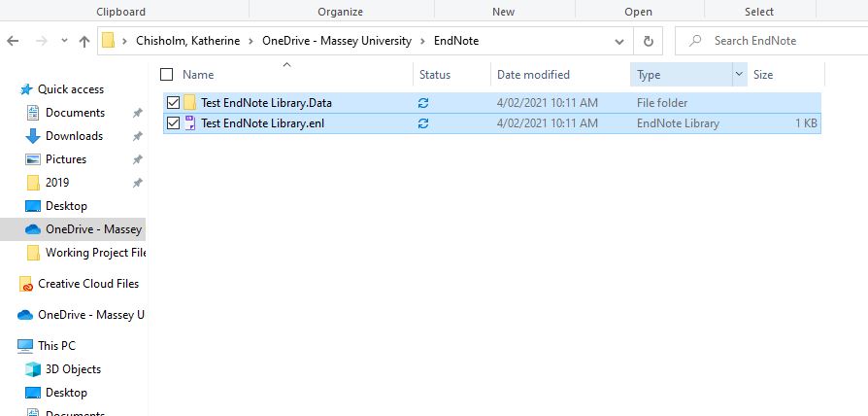Click the EndNote breadcrumb segment
Screen dimensions: 868x416
point(456,41)
